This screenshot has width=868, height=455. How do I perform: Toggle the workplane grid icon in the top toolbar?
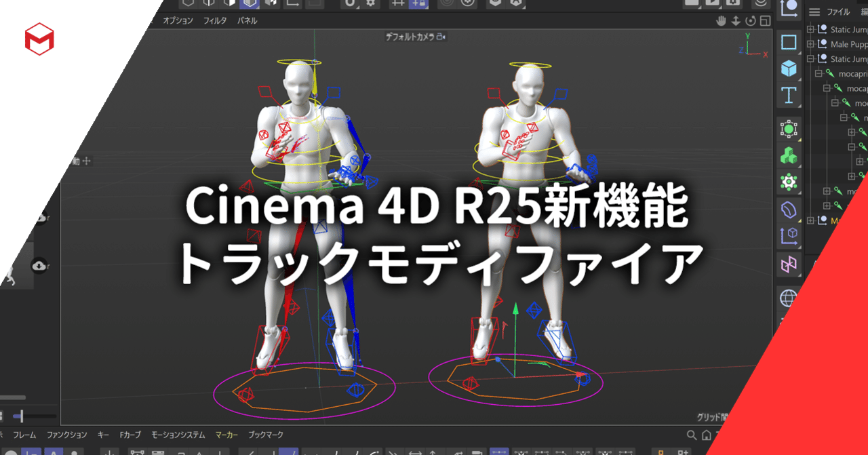pyautogui.click(x=397, y=4)
